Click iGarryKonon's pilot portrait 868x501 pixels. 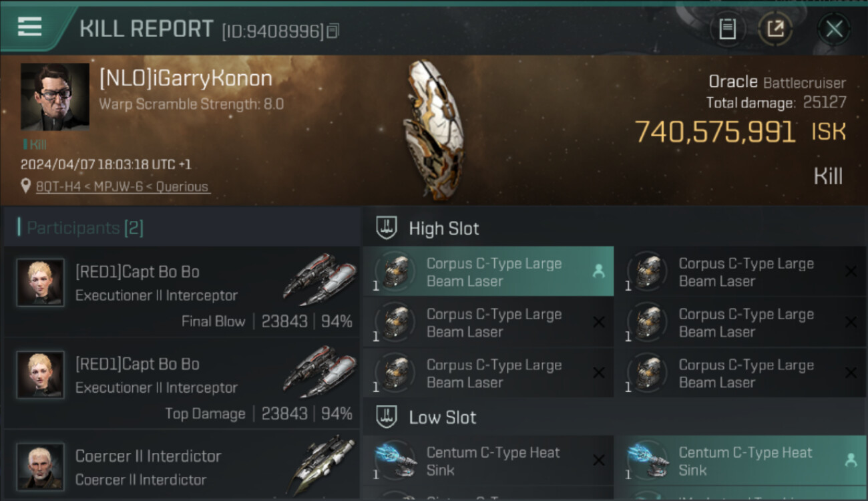[55, 96]
